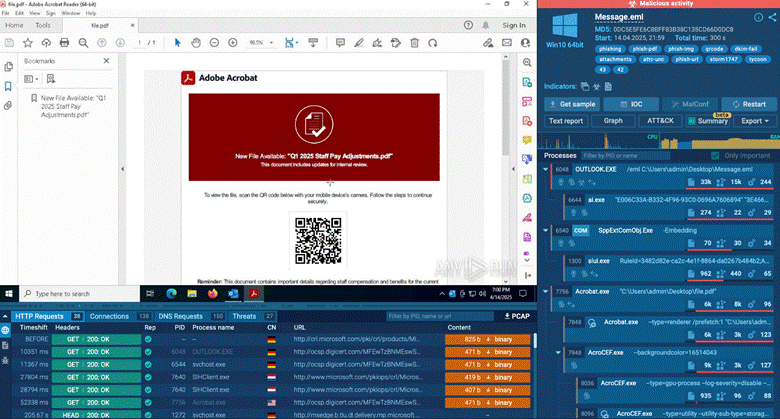Open the Acrobat notifications bell
Screen dimensions: 780x419
coord(486,25)
